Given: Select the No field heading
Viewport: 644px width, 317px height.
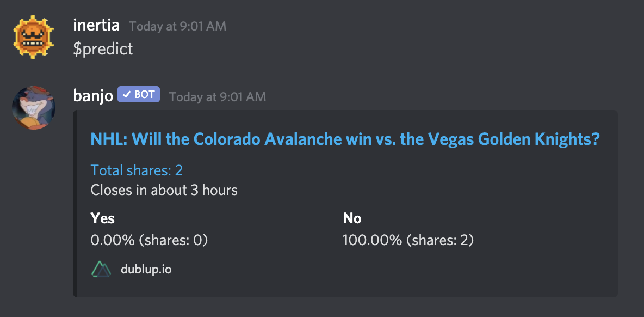Looking at the screenshot, I should [x=352, y=218].
